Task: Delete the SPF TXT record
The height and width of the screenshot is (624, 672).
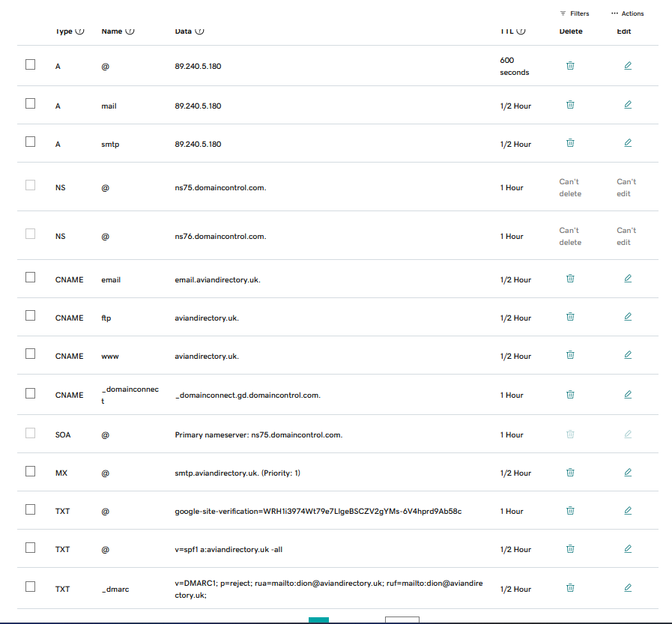Action: (x=570, y=549)
